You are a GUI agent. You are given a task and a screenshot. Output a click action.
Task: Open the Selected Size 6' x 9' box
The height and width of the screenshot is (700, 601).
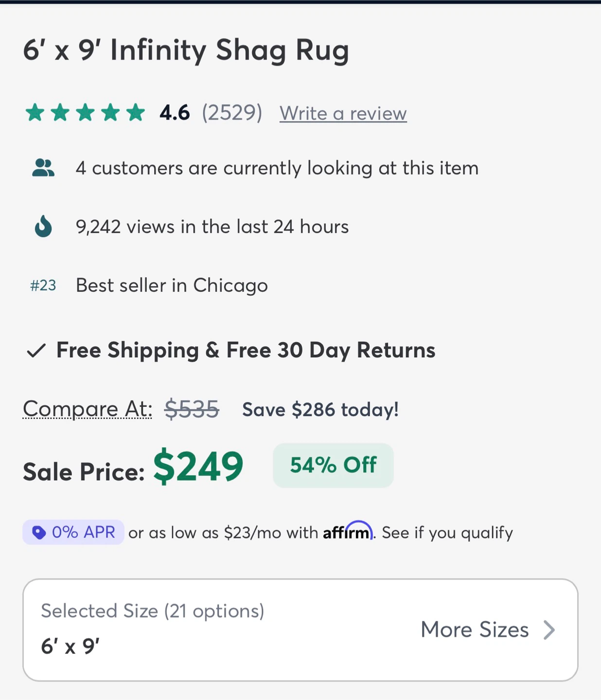[x=300, y=630]
